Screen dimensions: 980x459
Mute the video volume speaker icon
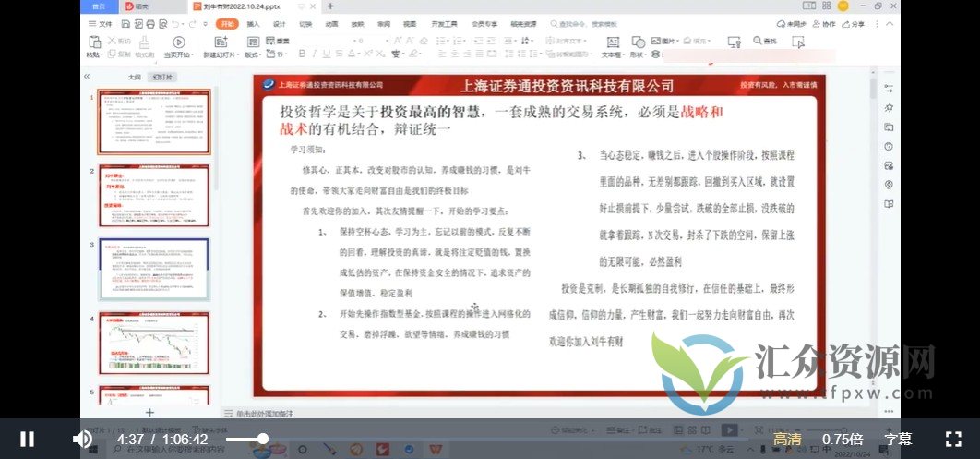pos(82,439)
